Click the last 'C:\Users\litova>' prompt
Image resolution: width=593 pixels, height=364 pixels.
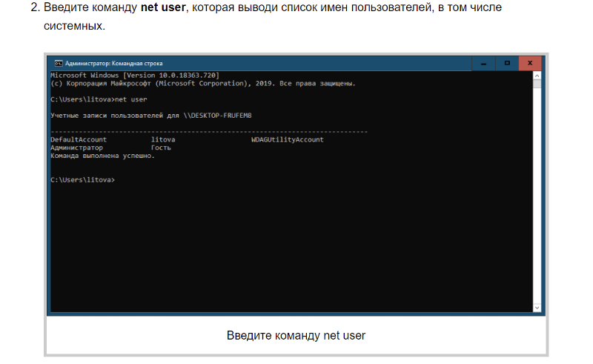click(83, 179)
